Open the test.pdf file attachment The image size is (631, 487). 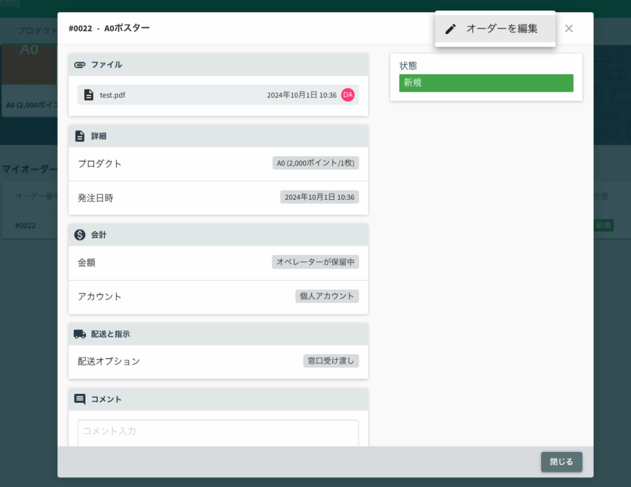click(x=112, y=95)
